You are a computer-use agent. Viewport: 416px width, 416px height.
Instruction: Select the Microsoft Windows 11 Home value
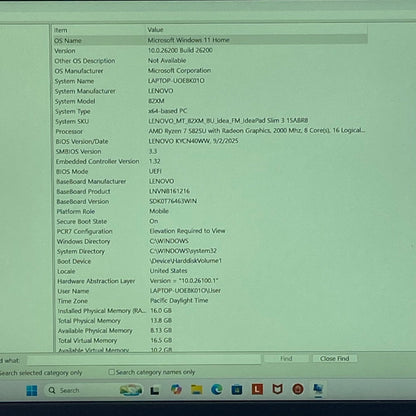tap(189, 40)
